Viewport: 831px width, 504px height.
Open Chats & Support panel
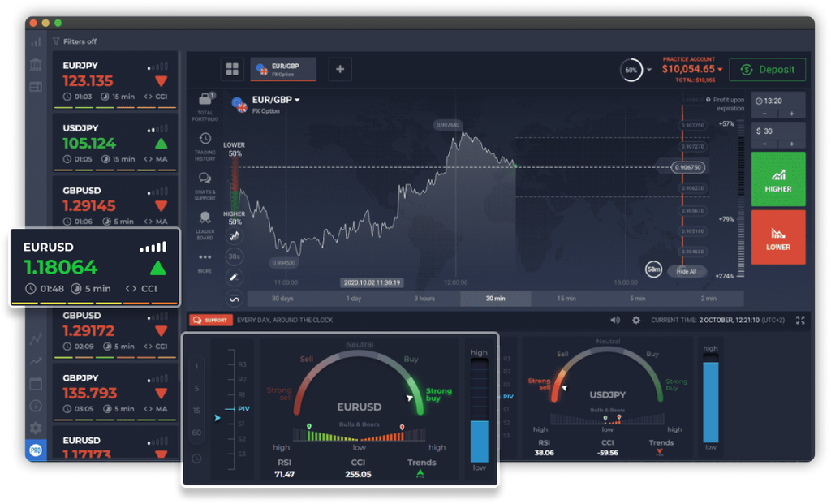tap(205, 186)
